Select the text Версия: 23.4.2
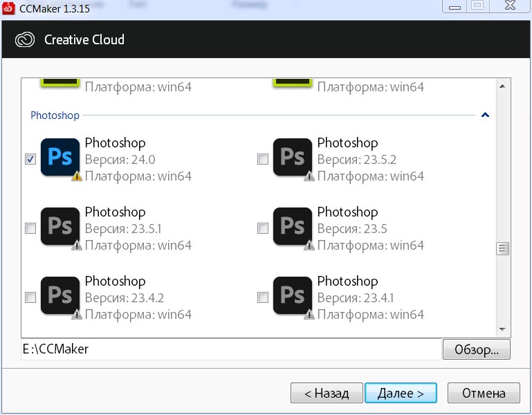Image resolution: width=532 pixels, height=415 pixels. point(125,298)
